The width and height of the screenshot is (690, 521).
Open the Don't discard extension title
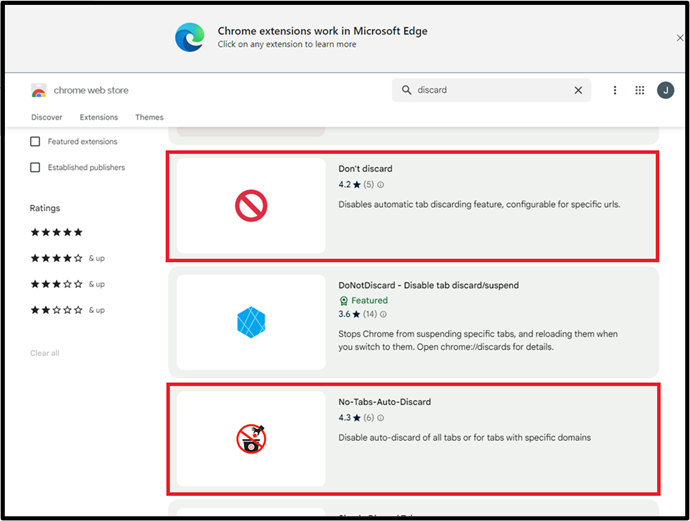[365, 169]
